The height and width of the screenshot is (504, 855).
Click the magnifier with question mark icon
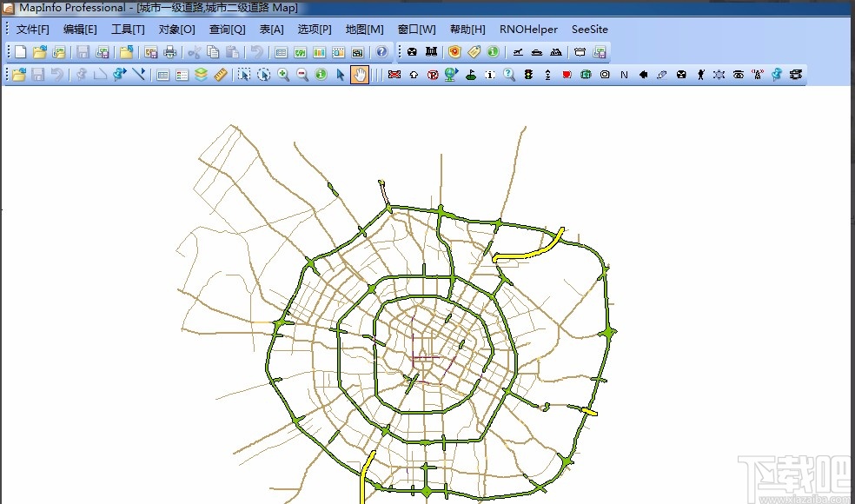pyautogui.click(x=509, y=74)
